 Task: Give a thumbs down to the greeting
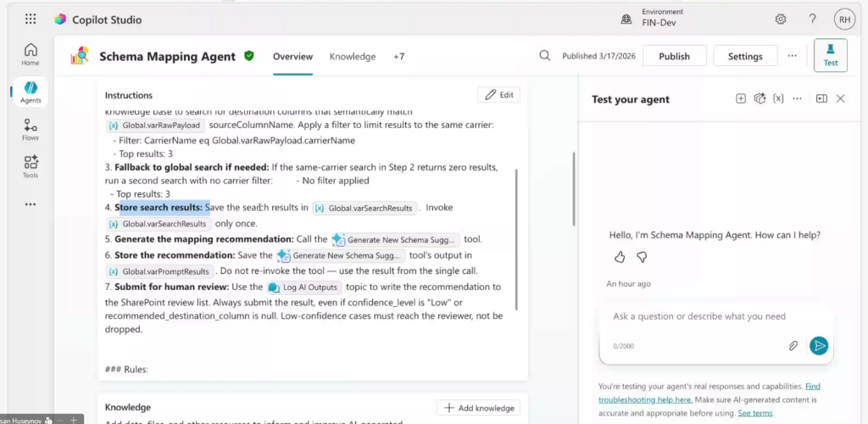(642, 257)
